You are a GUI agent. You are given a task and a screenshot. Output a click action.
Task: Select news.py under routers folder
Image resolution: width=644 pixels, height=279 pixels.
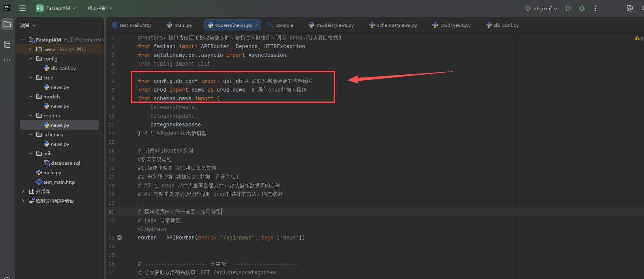click(60, 125)
